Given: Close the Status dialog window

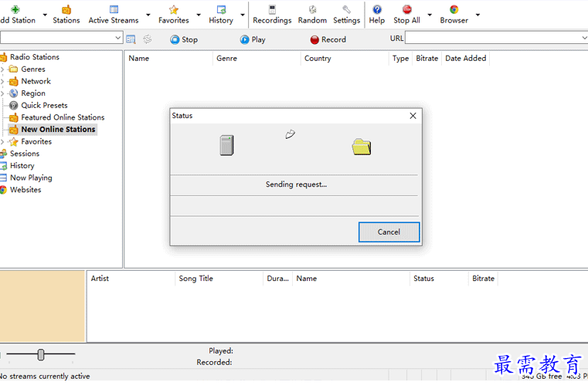Looking at the screenshot, I should coord(413,116).
